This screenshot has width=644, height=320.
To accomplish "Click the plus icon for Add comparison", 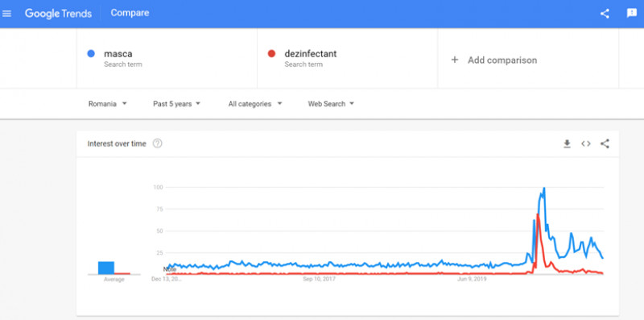I will 454,60.
